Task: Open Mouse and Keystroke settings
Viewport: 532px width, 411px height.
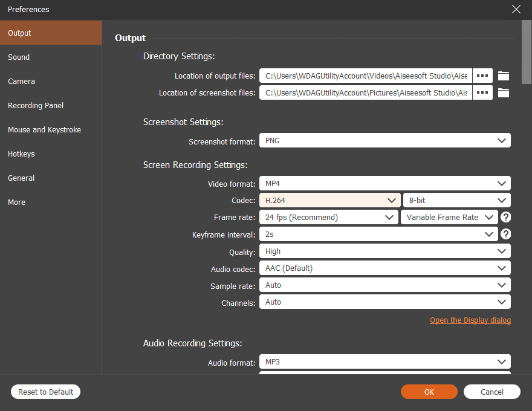Action: [51, 129]
